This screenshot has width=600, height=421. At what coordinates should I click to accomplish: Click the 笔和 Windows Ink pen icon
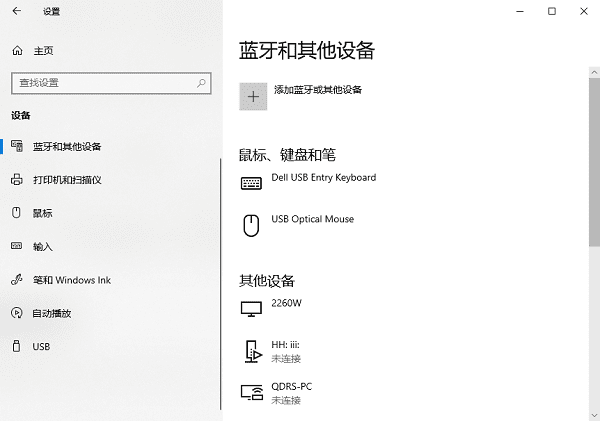[16, 280]
